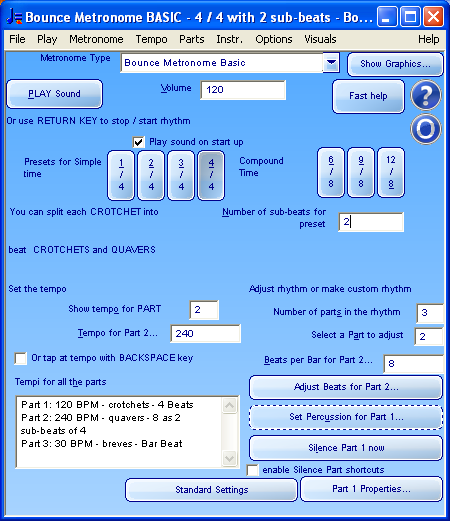Open the Options menu
450x521 pixels.
(x=274, y=39)
